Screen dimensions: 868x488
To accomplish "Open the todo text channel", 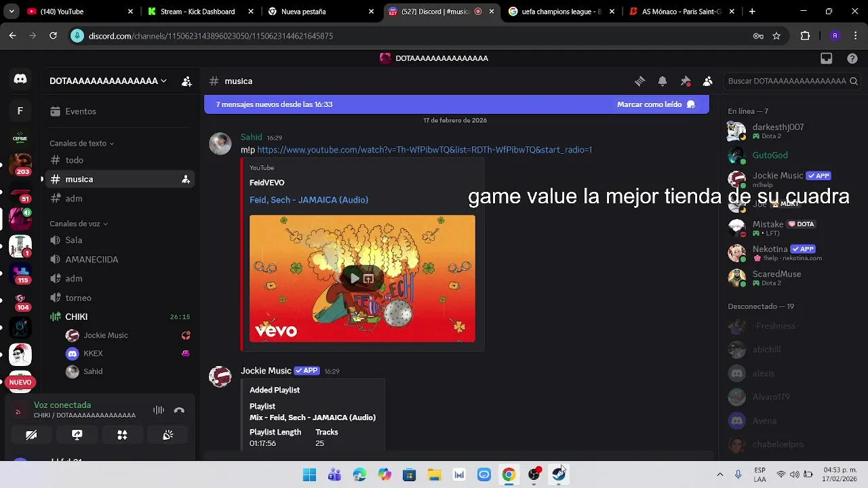I will pos(119,161).
